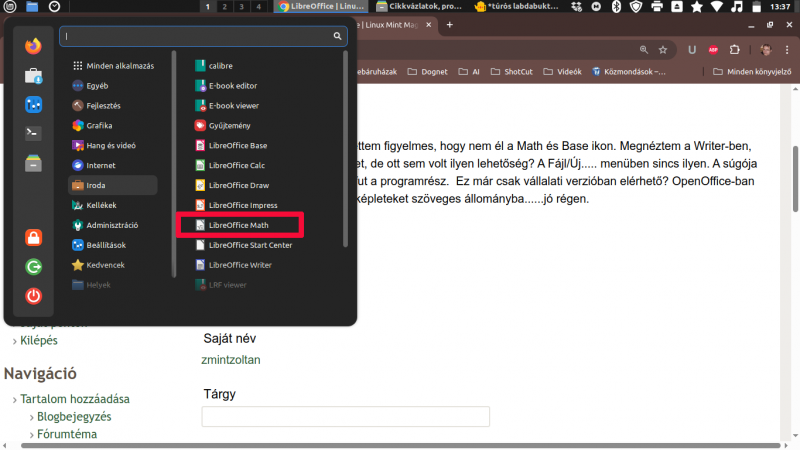The height and width of the screenshot is (450, 800).
Task: Focus the menu search input field
Action: click(x=203, y=36)
